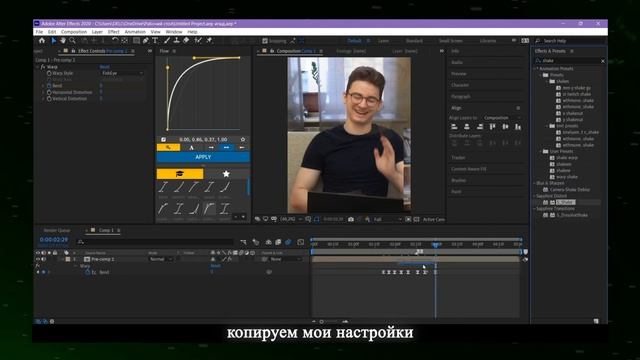Toggle the Snapping checkbox
Screen dimensions: 640x360
pos(265,41)
